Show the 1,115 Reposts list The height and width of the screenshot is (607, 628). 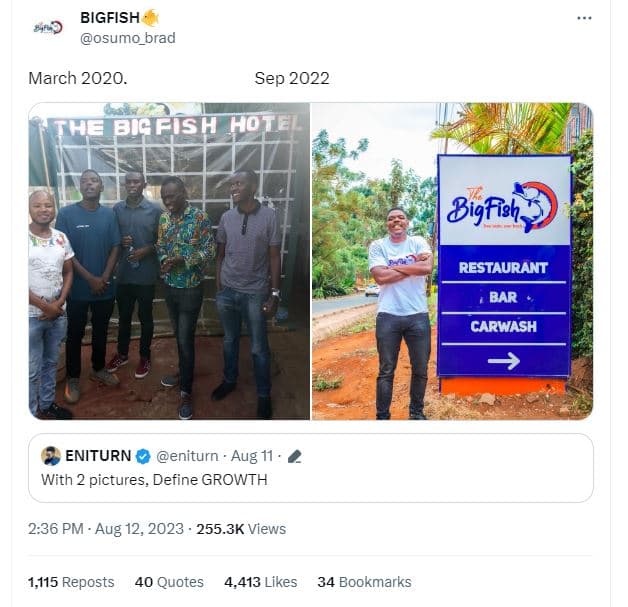[71, 582]
